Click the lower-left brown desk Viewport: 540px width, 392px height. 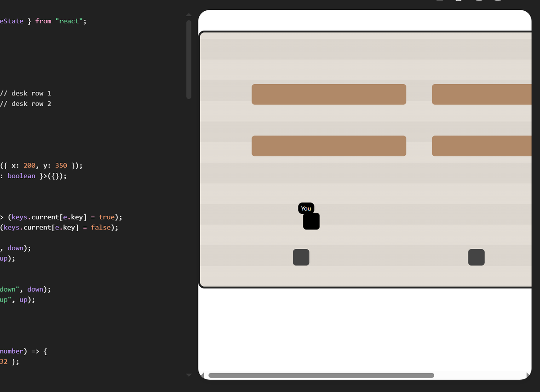point(329,146)
